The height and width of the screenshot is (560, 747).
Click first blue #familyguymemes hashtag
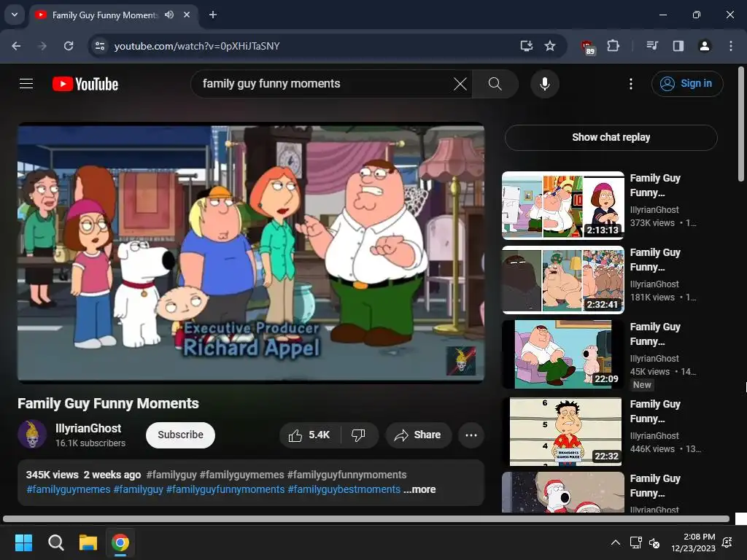[x=69, y=489]
